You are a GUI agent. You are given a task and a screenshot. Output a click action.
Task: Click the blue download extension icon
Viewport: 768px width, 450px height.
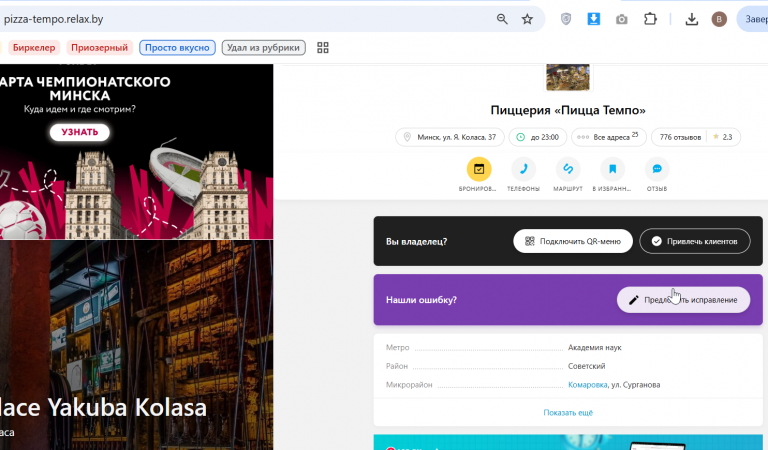click(594, 19)
